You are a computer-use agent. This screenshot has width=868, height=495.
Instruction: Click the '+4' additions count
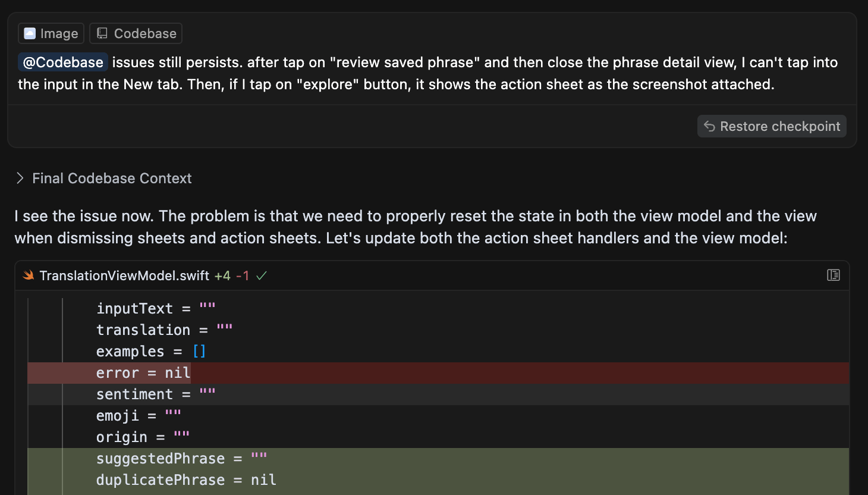coord(222,275)
